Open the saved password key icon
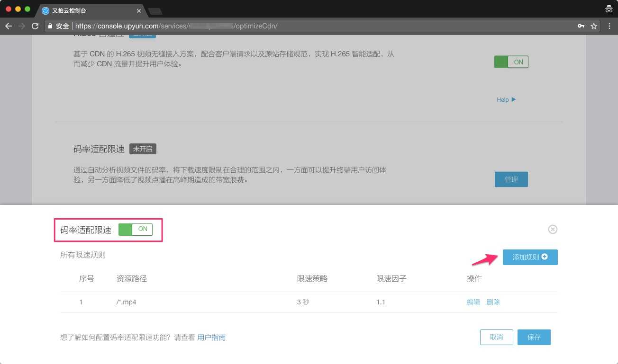The width and height of the screenshot is (618, 364). 581,26
